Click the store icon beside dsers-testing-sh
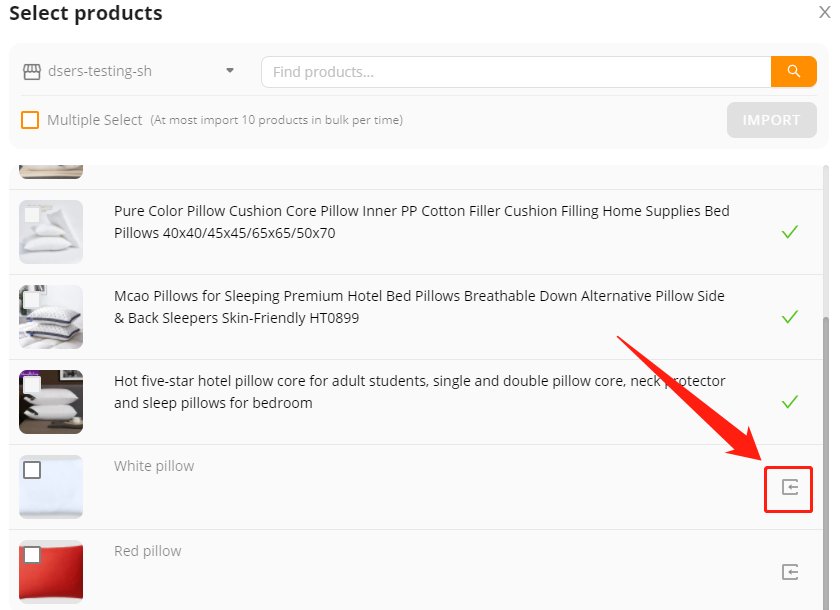 [x=32, y=71]
